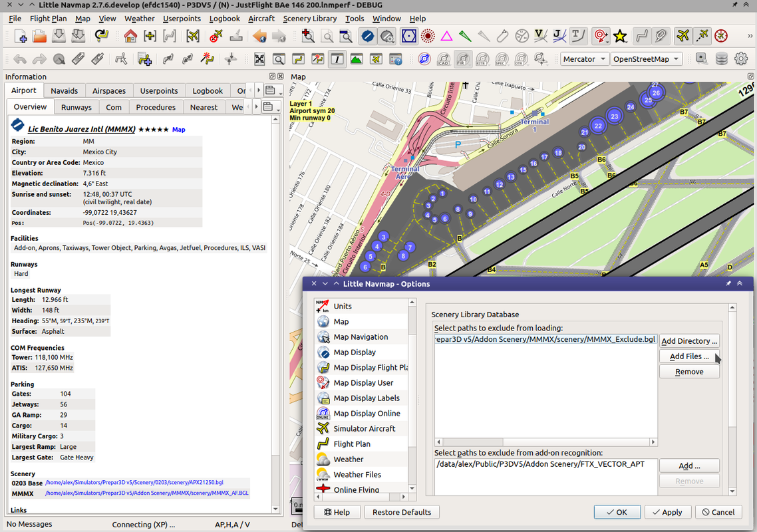Open the red target userpoint types dropdown
The width and height of the screenshot is (757, 532).
point(601,36)
